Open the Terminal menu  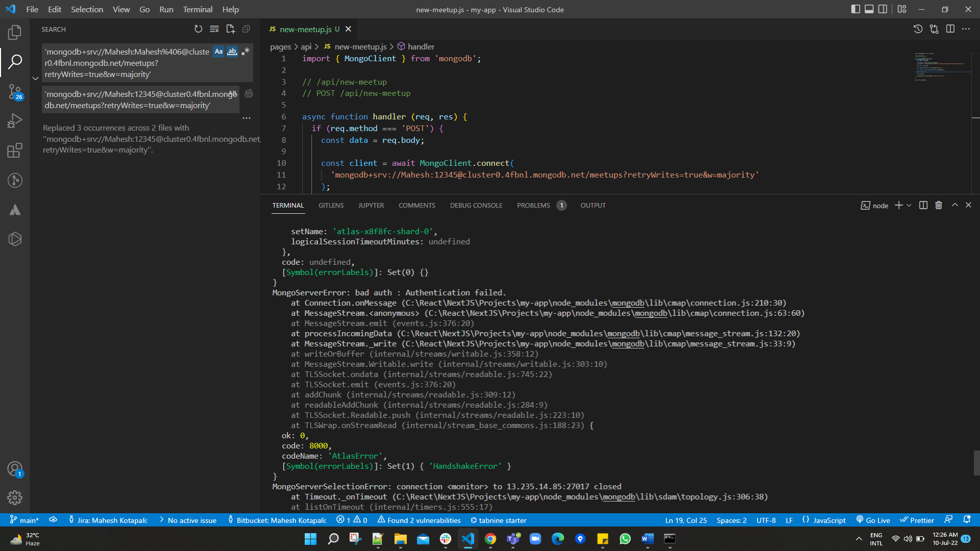coord(198,9)
